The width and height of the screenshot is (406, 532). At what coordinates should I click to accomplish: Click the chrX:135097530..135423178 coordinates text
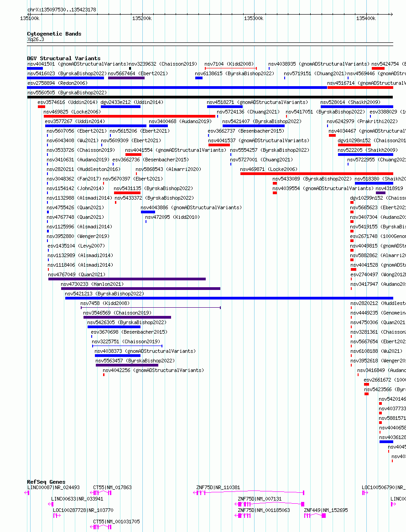point(62,10)
